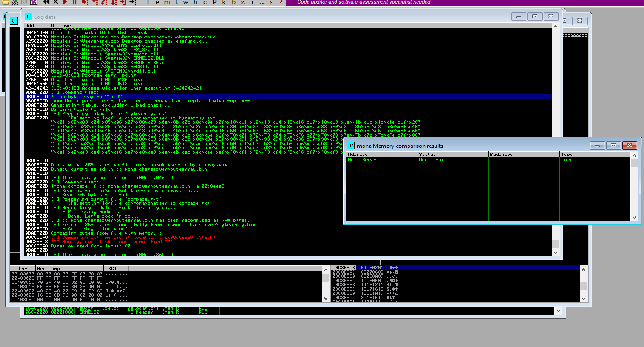Viewport: 644px width, 347px height.
Task: Show memory map via 'm' toolbar letter
Action: click(167, 2)
